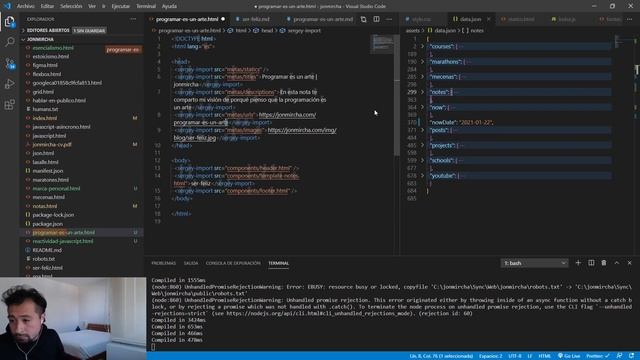Open the Selección menu
640x360 pixels.
[71, 6]
